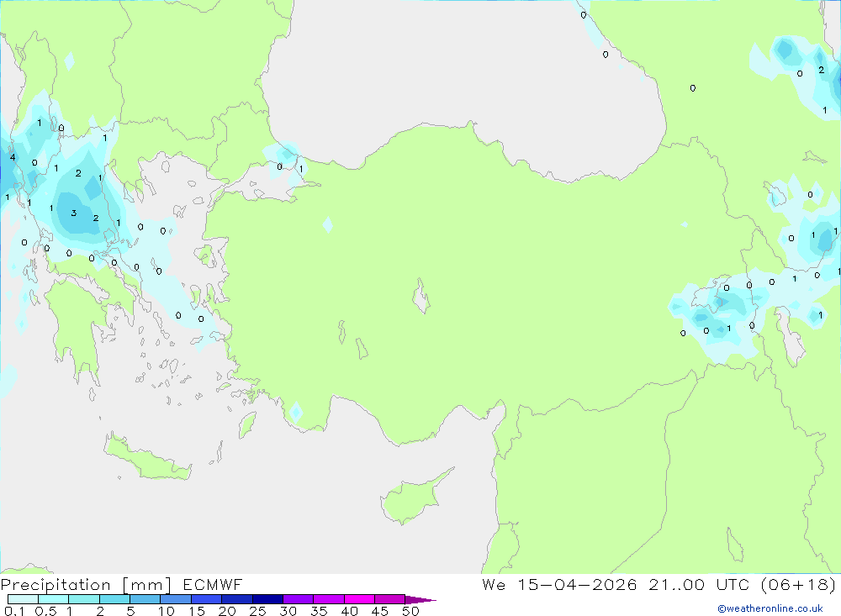Select the 40–45 mm magenta legend swatch

(x=359, y=599)
